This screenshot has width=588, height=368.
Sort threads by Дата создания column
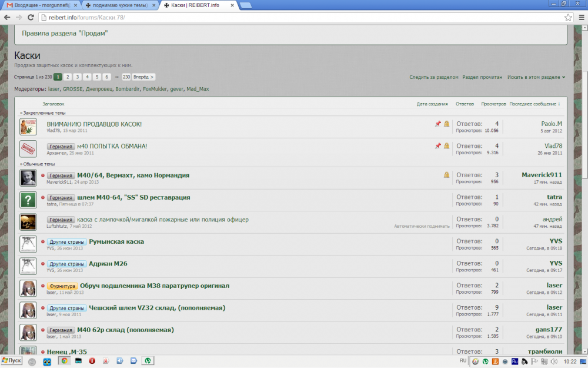[x=432, y=104]
